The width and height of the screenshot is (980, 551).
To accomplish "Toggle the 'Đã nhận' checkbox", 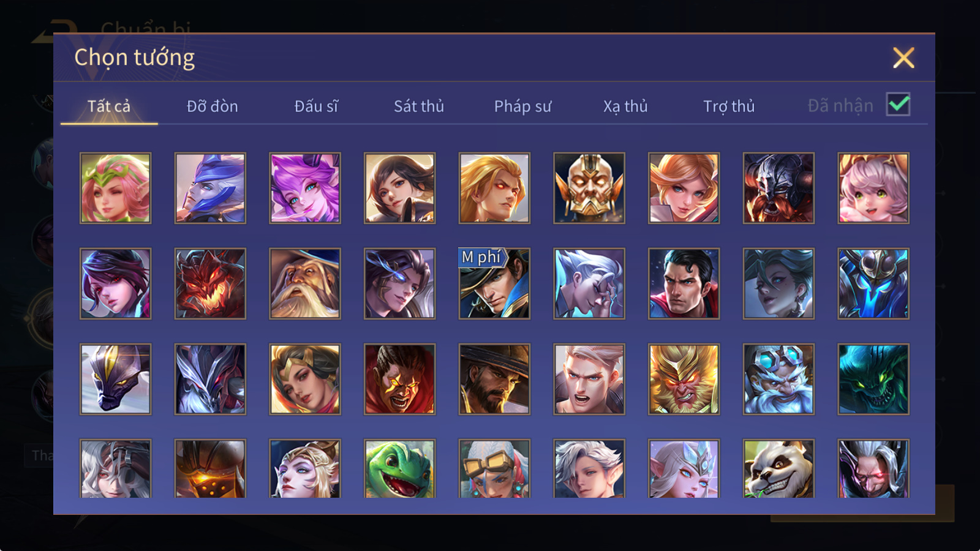I will [898, 105].
